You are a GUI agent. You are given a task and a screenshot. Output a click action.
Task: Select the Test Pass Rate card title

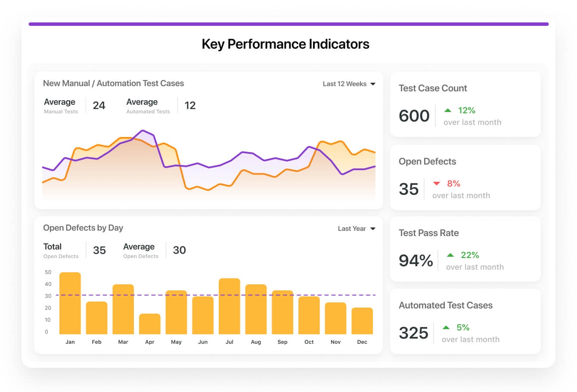428,233
